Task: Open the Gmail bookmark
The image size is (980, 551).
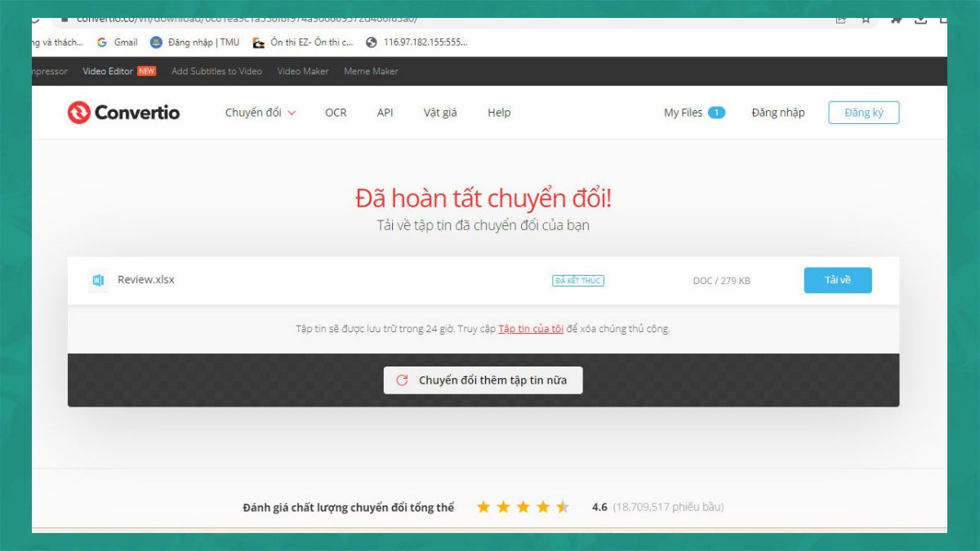Action: 118,42
